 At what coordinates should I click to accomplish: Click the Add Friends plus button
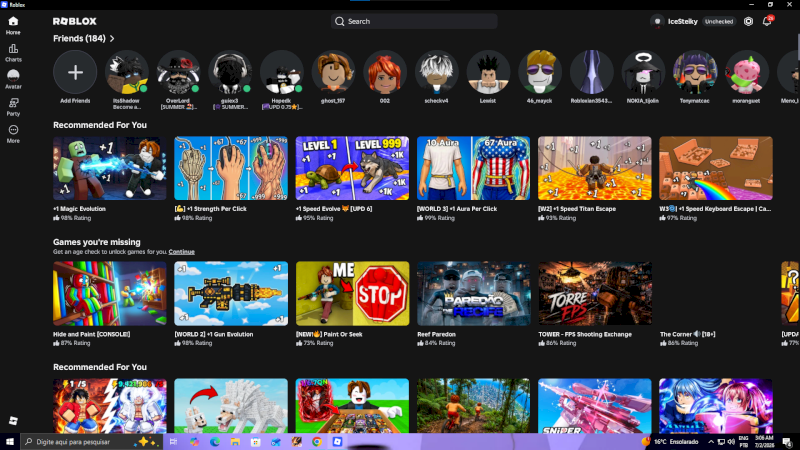coord(75,72)
